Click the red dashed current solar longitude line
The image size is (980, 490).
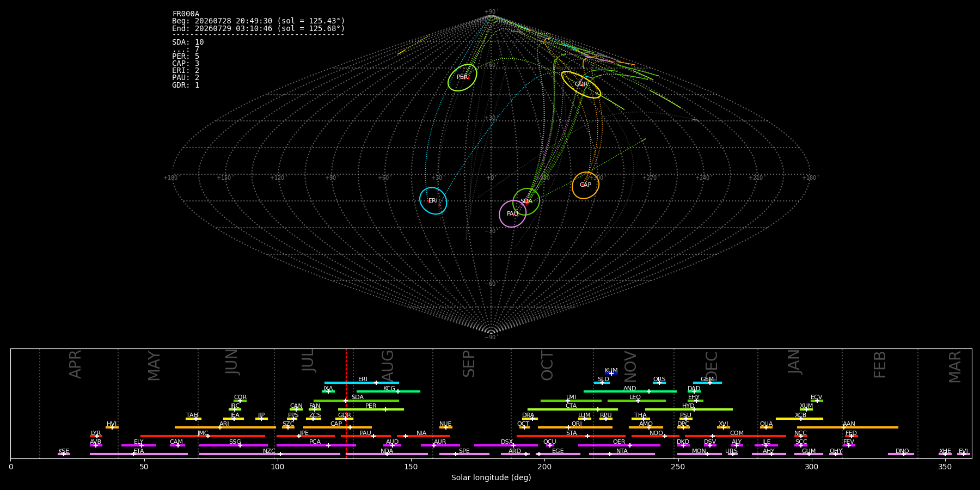(346, 403)
